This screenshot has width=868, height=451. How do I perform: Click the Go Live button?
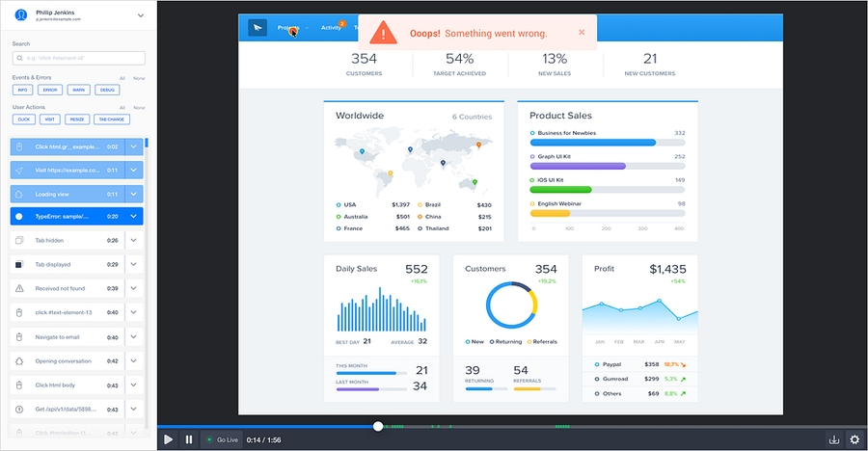pos(222,439)
